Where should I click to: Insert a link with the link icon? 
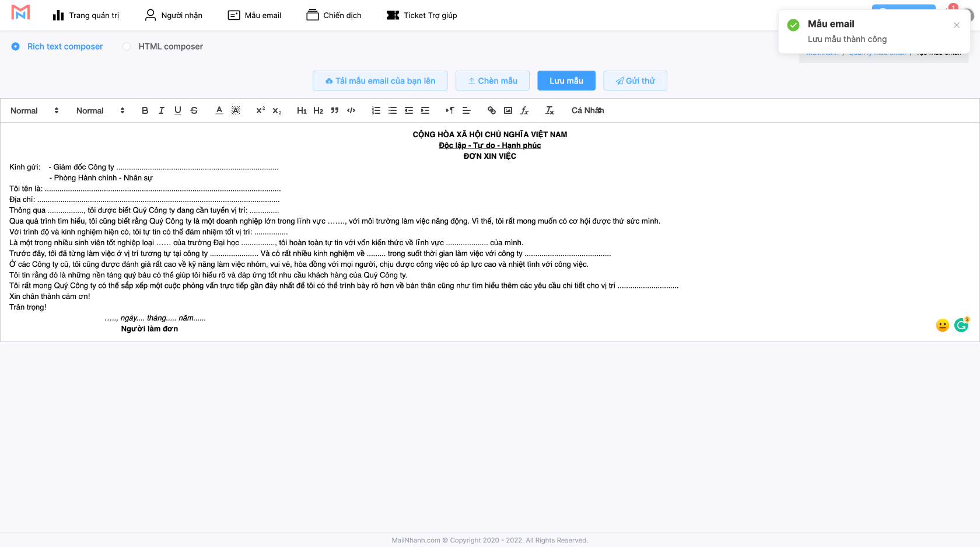[492, 110]
